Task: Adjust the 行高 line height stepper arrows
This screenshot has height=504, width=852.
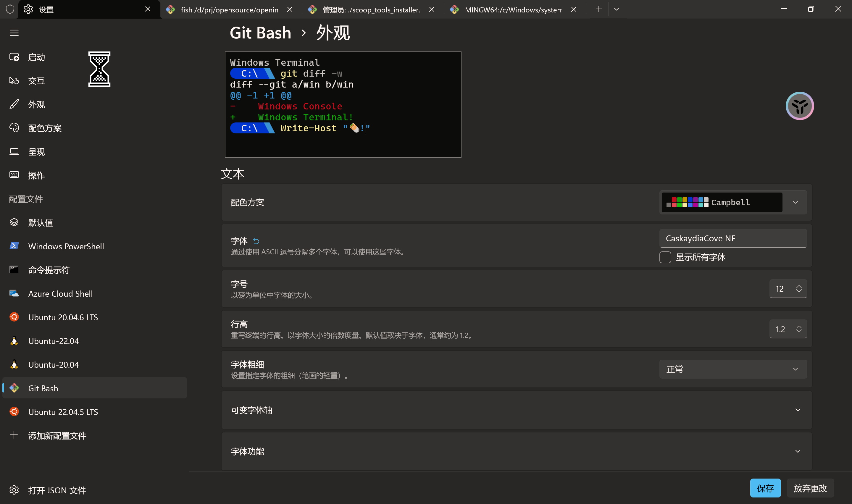Action: click(x=799, y=329)
